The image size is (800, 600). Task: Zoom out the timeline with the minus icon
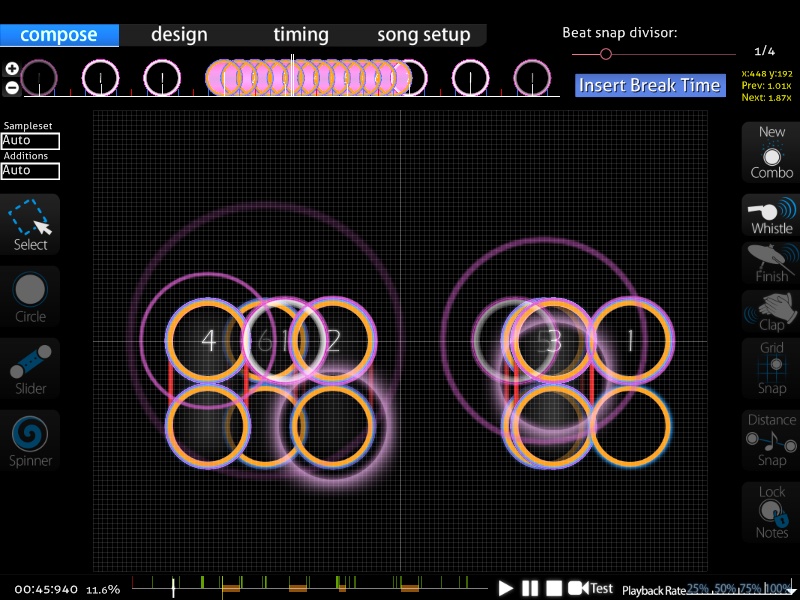pyautogui.click(x=12, y=88)
